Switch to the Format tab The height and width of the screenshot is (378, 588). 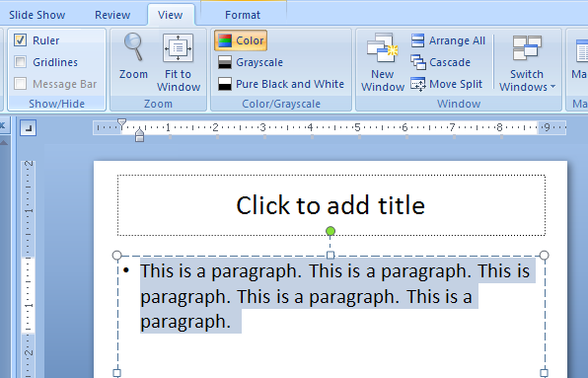(243, 15)
